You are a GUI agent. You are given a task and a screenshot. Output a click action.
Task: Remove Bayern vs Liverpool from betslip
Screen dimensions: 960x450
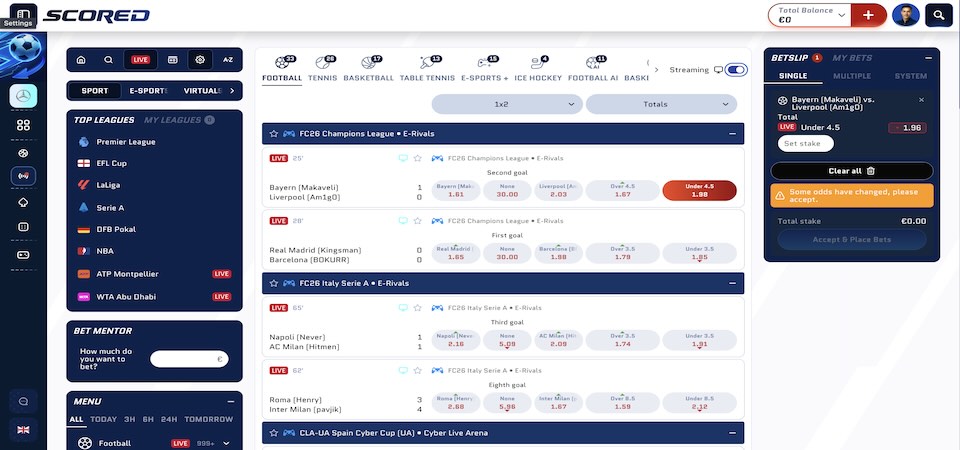click(921, 99)
